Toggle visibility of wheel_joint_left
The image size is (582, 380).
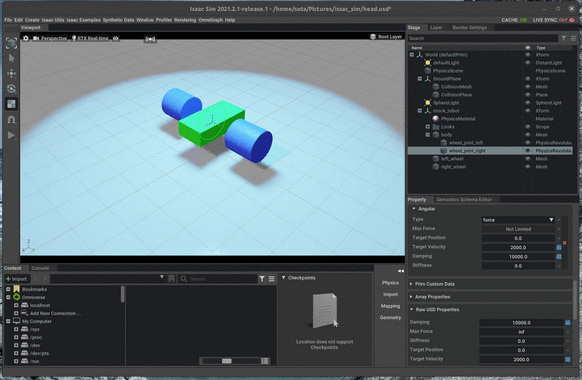pos(527,142)
